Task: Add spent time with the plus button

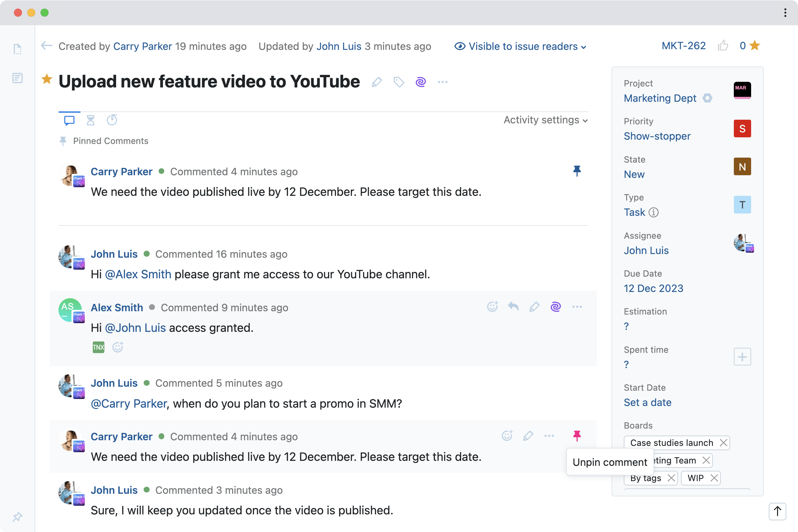Action: (x=742, y=356)
